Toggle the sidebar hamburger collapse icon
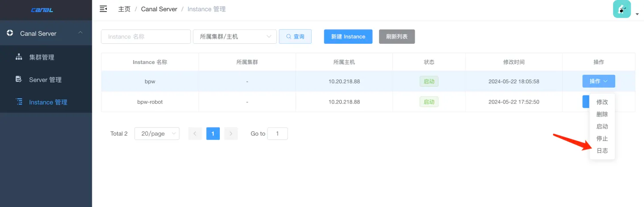The height and width of the screenshot is (207, 644). coord(103,9)
